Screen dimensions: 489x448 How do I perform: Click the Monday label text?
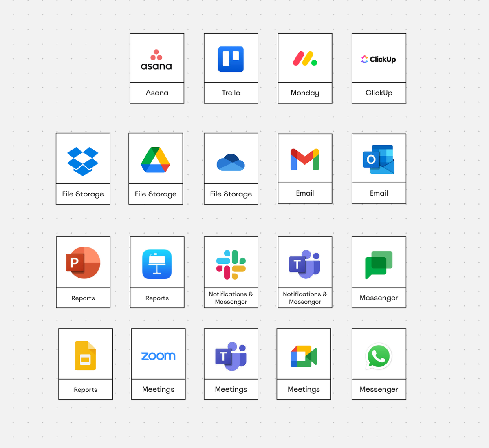point(305,93)
